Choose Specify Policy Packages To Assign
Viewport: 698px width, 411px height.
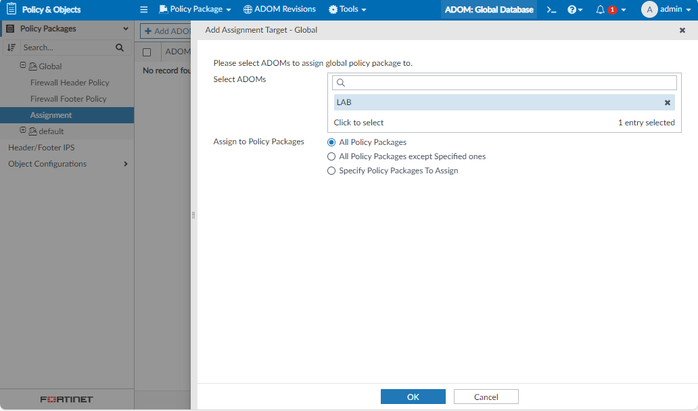point(331,171)
